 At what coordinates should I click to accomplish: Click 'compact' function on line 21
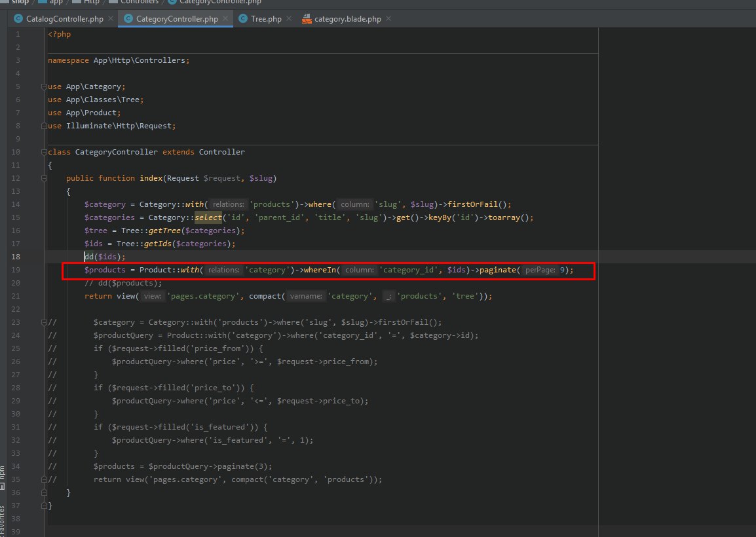tap(265, 296)
